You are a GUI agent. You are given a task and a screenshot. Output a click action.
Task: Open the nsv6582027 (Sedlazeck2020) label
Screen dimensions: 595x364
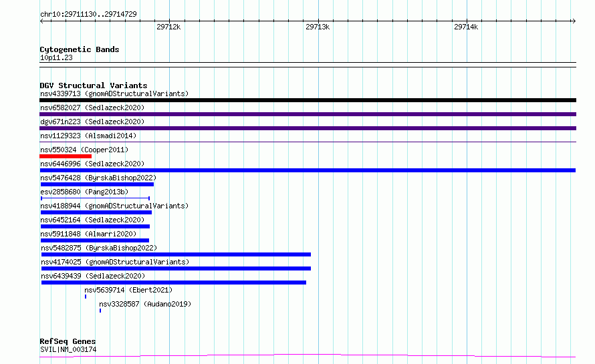tap(92, 108)
